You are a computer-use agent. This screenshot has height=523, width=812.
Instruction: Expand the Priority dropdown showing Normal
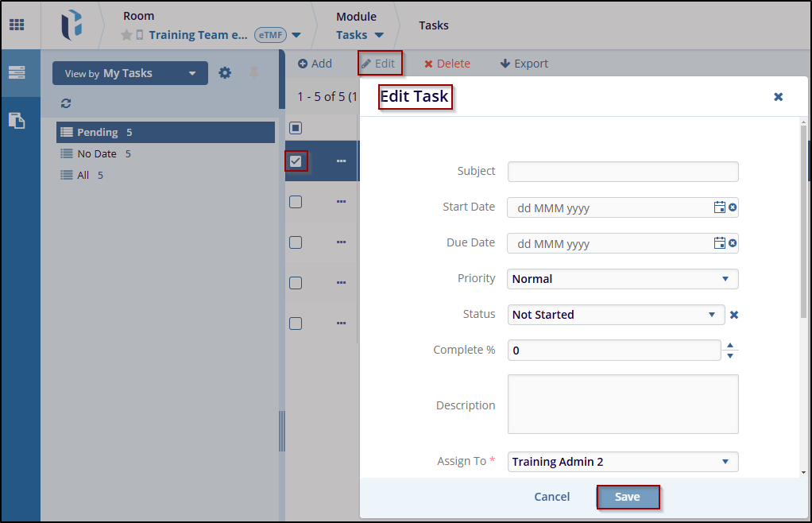623,279
